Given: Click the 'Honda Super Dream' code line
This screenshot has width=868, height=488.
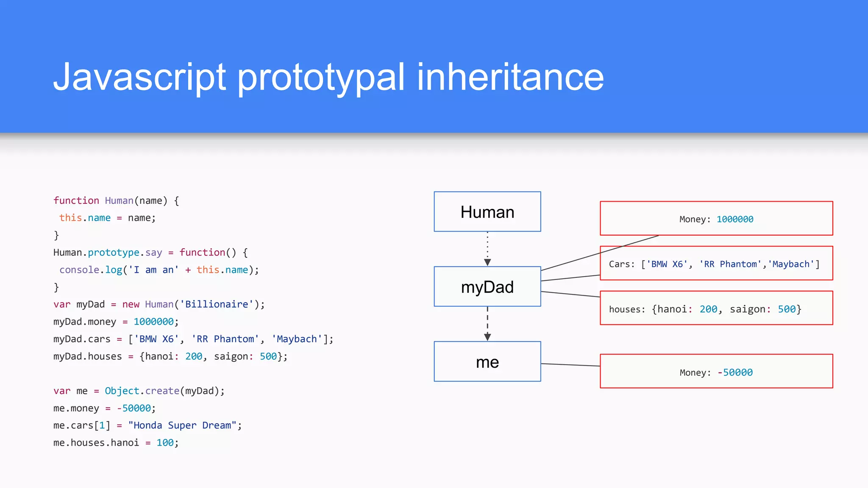Looking at the screenshot, I should 147,425.
